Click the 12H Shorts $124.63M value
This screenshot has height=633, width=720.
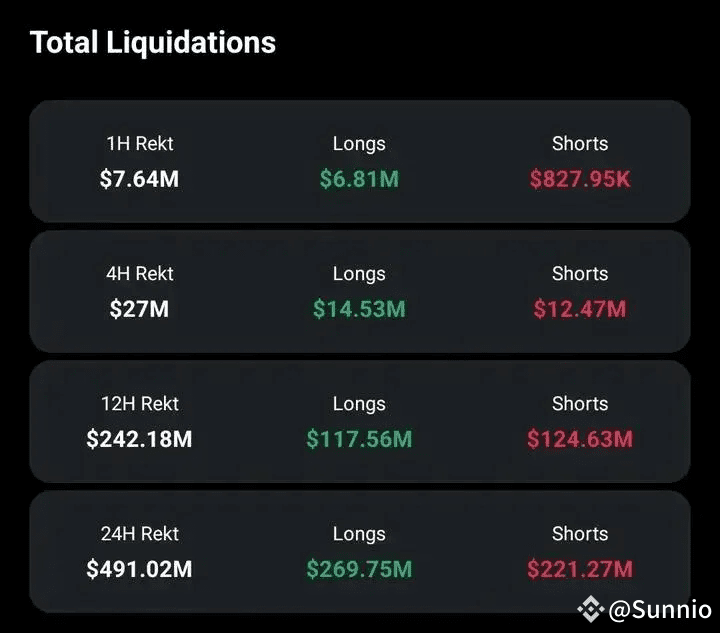(x=580, y=439)
